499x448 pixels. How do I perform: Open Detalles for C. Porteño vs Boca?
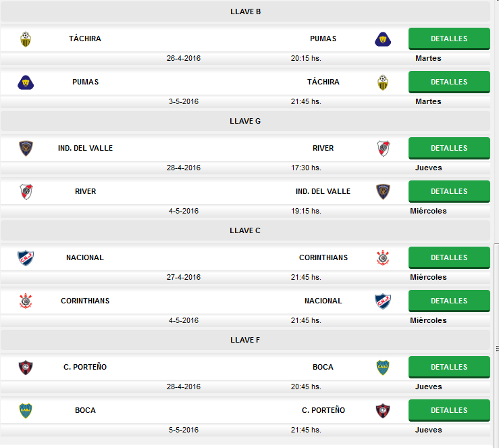tap(449, 367)
